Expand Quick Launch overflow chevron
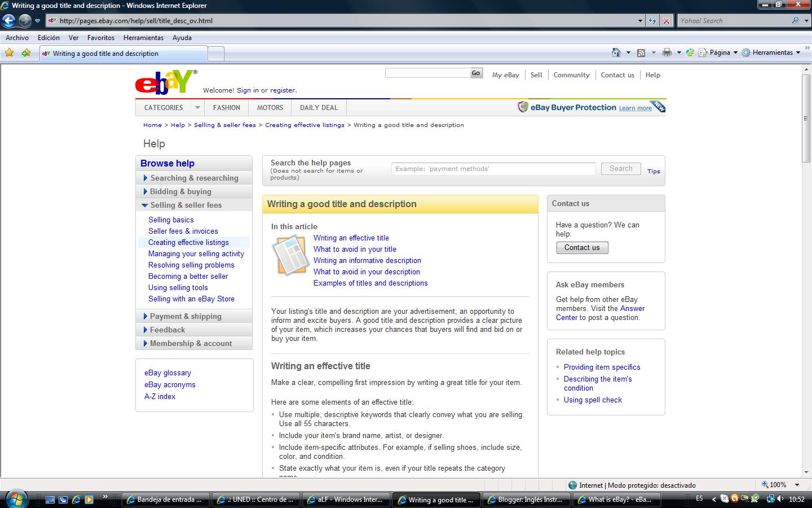The image size is (812, 508). pos(105,497)
